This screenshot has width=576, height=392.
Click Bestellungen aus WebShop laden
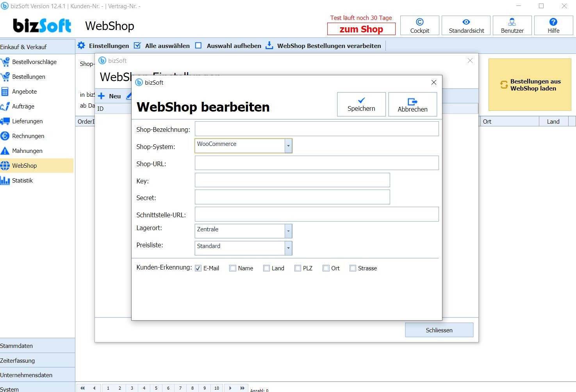coord(530,85)
